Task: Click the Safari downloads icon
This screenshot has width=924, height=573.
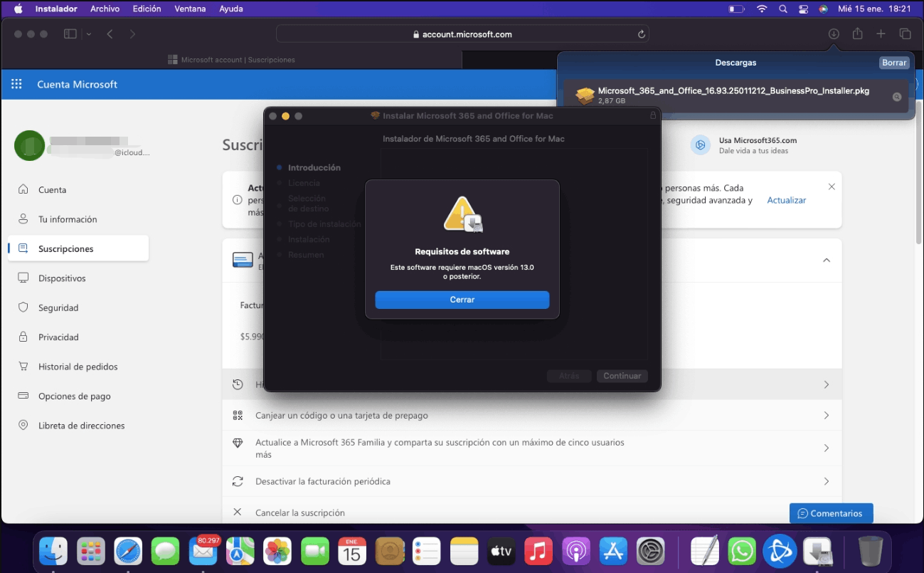Action: click(x=834, y=34)
